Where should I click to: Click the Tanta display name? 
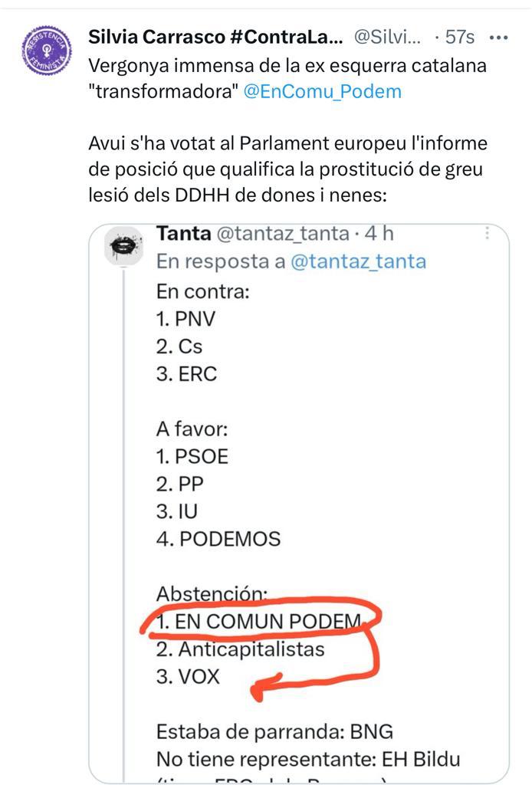click(x=182, y=233)
